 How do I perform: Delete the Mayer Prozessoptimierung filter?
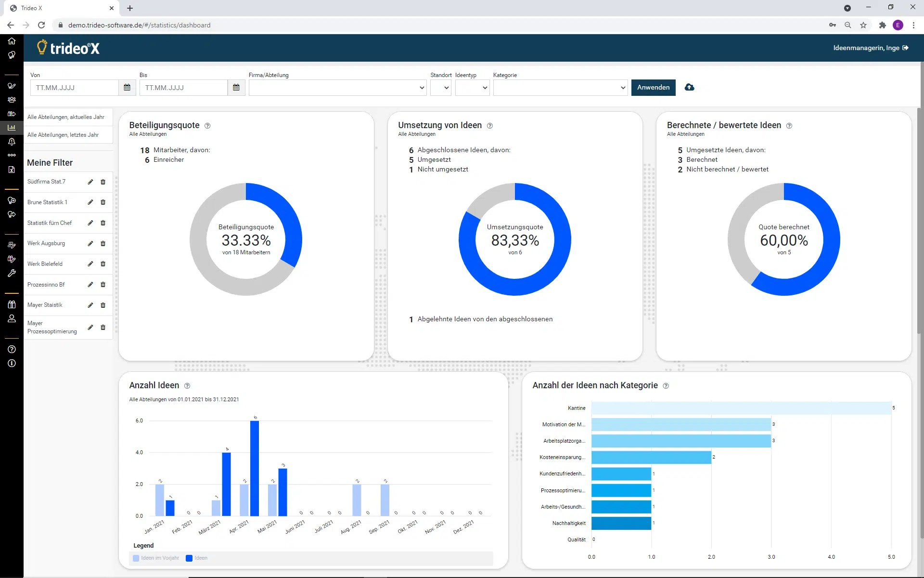click(x=103, y=328)
